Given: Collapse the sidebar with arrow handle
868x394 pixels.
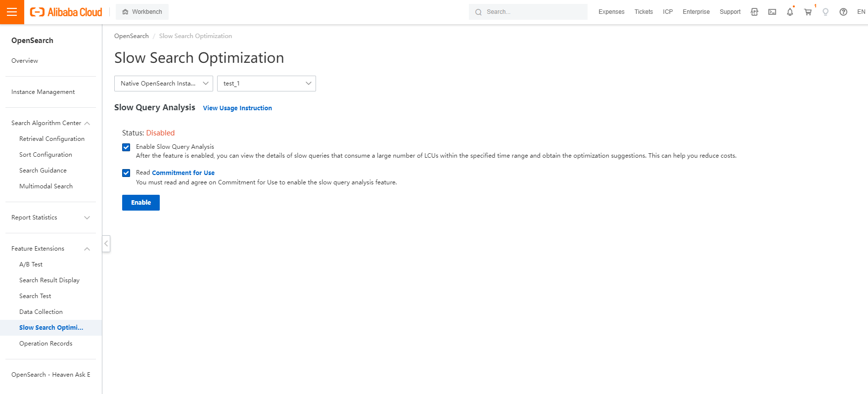Looking at the screenshot, I should tap(106, 244).
